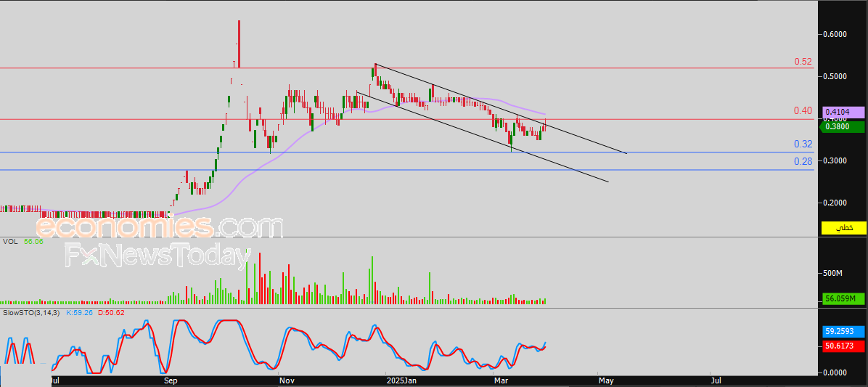The height and width of the screenshot is (387, 868).
Task: Click the K:59.26 stochastic value
Action: [80, 313]
